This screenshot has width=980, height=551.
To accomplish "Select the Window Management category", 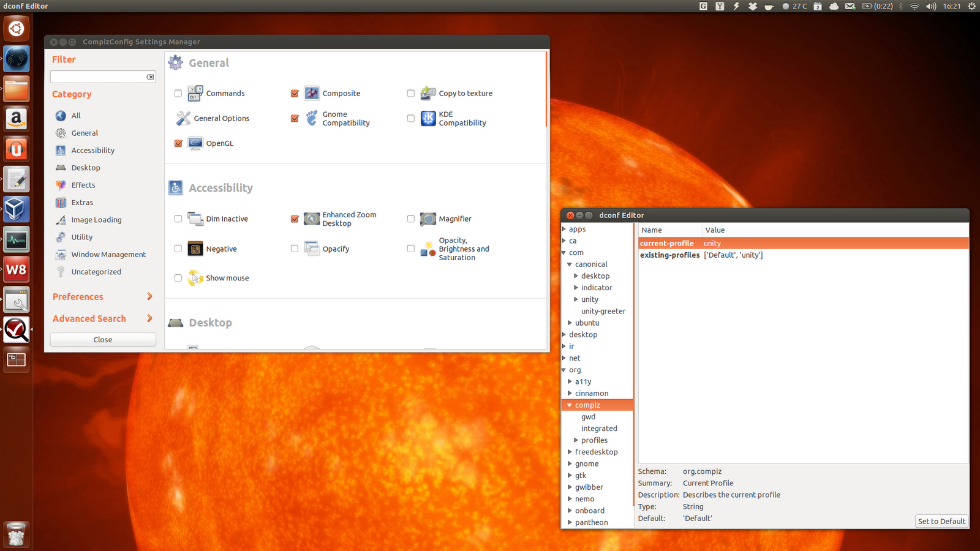I will 108,255.
